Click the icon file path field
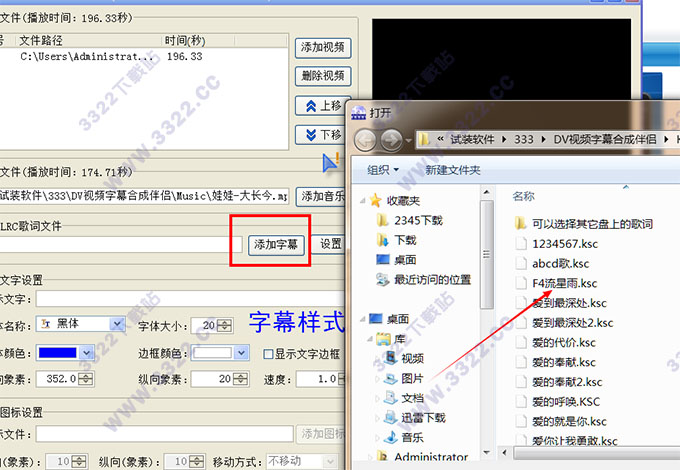The image size is (680, 470). (x=165, y=434)
